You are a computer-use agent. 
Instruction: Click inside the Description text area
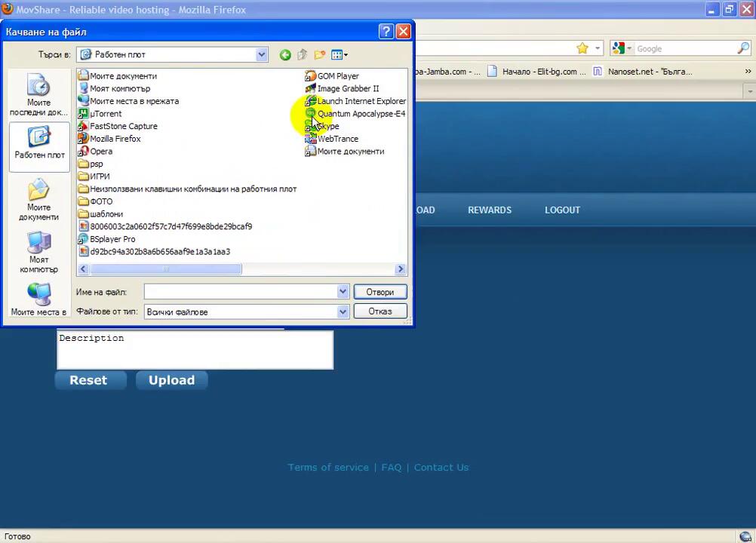pyautogui.click(x=195, y=351)
